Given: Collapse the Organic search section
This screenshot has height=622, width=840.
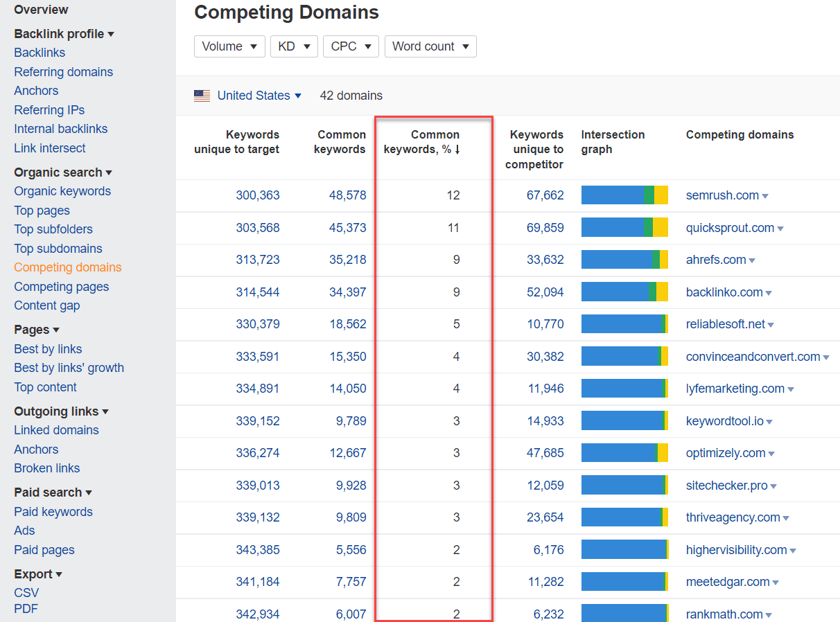Looking at the screenshot, I should click(x=58, y=172).
